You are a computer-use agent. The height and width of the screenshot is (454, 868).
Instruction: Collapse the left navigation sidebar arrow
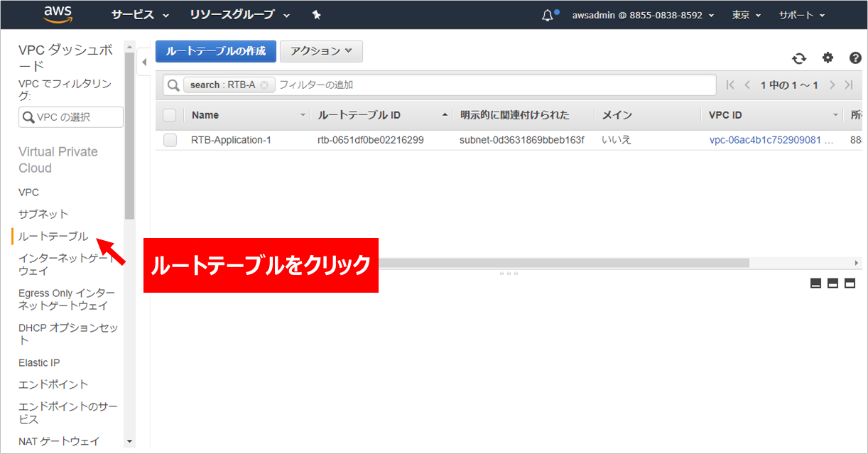(144, 63)
